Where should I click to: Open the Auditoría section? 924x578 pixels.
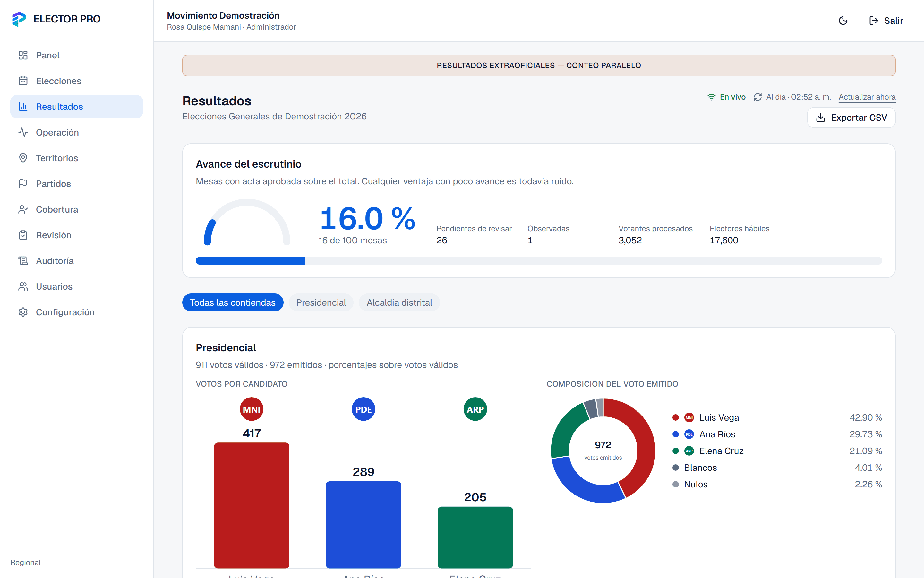76,261
